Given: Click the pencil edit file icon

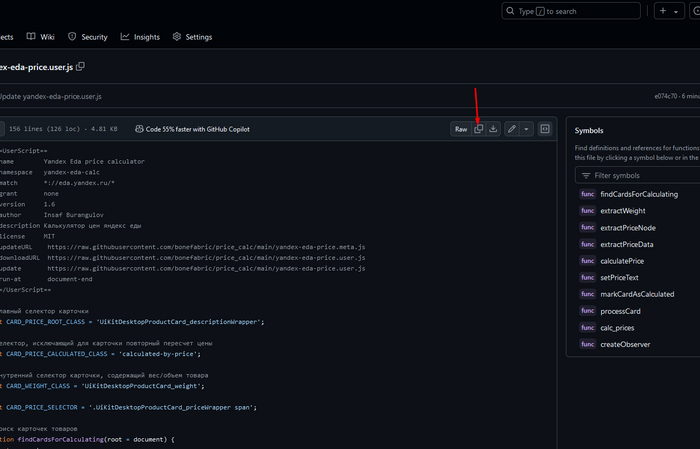Looking at the screenshot, I should [x=511, y=129].
